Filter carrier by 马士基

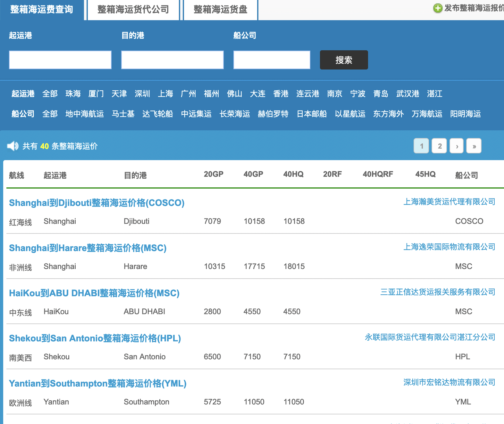coord(123,114)
